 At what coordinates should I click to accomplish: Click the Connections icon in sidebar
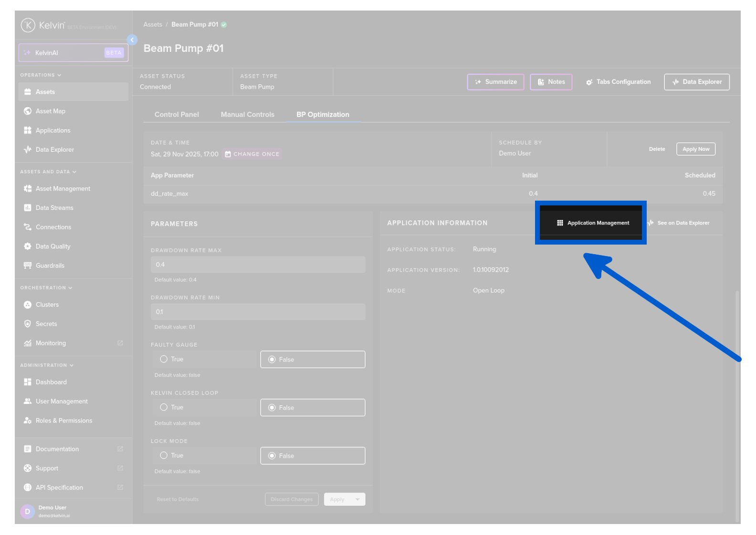point(28,227)
